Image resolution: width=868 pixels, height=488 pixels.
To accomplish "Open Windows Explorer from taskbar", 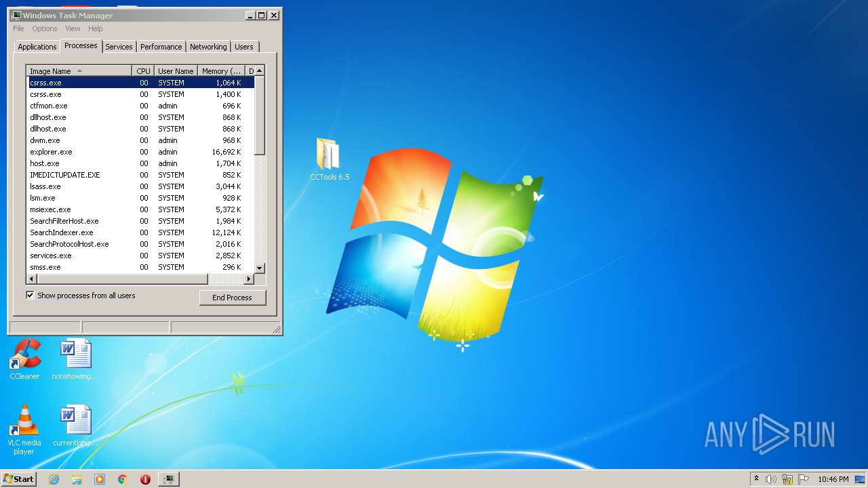I will pyautogui.click(x=77, y=479).
